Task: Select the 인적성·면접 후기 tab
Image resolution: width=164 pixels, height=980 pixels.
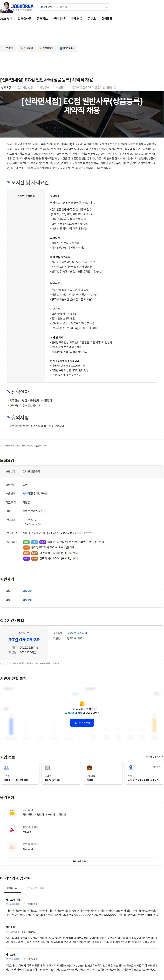Action: (x=36, y=888)
